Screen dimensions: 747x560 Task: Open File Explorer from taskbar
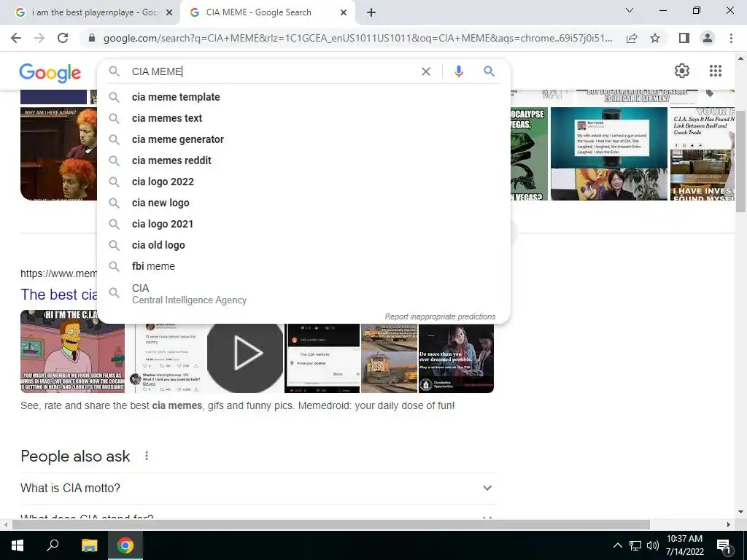click(89, 545)
